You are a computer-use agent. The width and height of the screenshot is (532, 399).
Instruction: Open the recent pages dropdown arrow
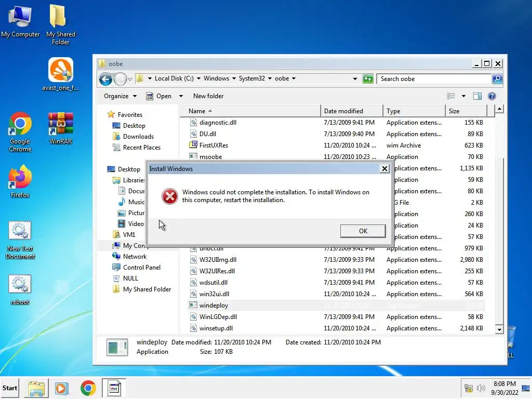click(130, 79)
